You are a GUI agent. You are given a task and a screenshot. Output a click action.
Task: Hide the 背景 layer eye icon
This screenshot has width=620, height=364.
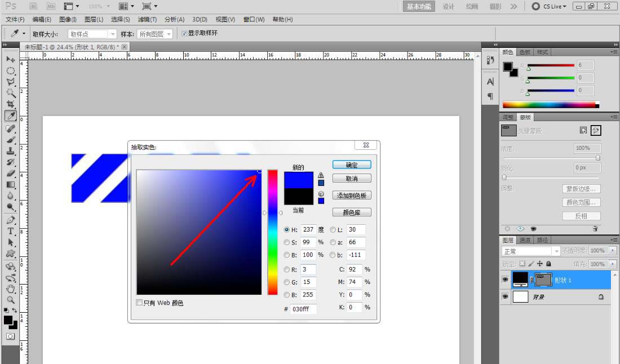[505, 296]
